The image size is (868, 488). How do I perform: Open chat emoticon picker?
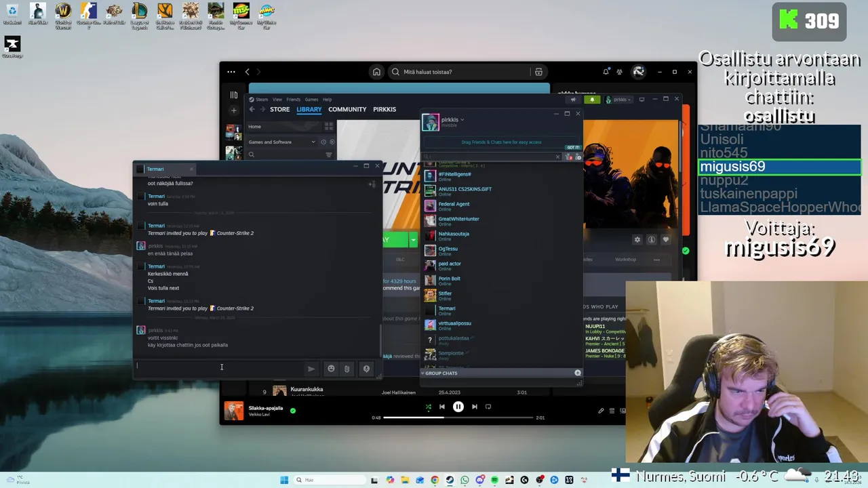pyautogui.click(x=331, y=369)
